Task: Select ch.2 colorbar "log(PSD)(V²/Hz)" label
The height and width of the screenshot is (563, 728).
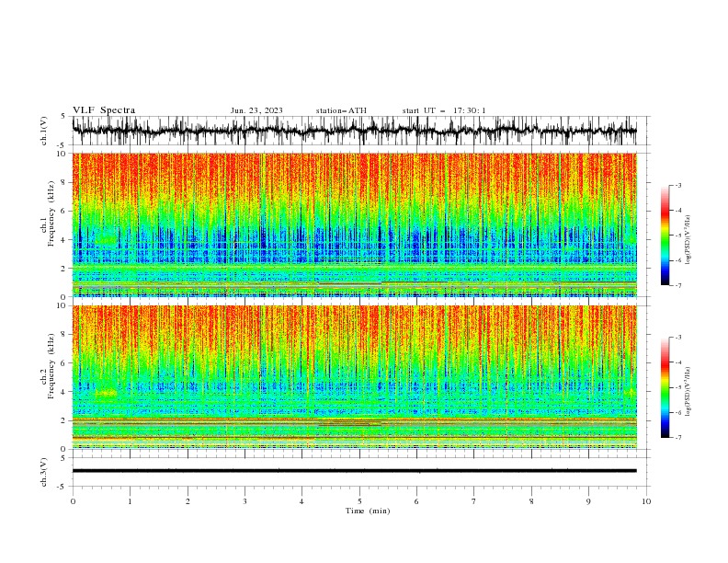Action: [x=688, y=391]
